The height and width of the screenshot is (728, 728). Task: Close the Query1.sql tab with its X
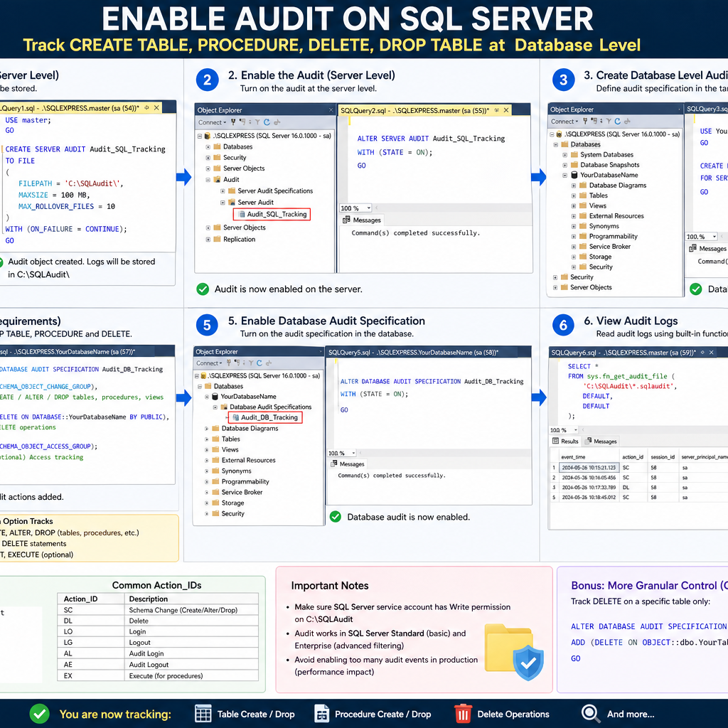click(x=157, y=108)
